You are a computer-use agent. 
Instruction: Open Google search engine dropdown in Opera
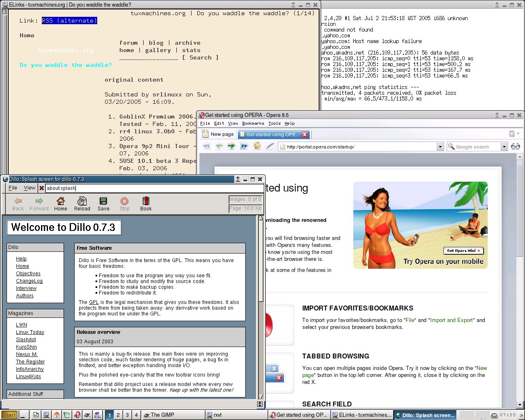click(504, 146)
